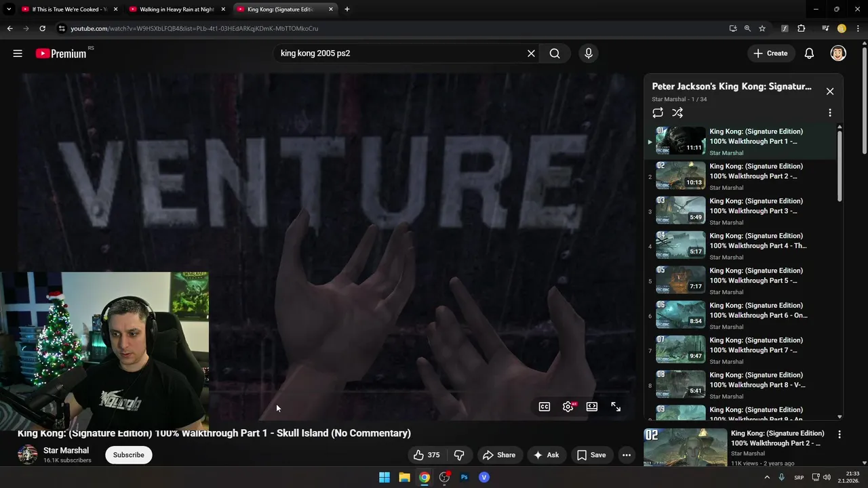868x488 pixels.
Task: Open options for recommended Part 2 video
Action: pyautogui.click(x=839, y=434)
